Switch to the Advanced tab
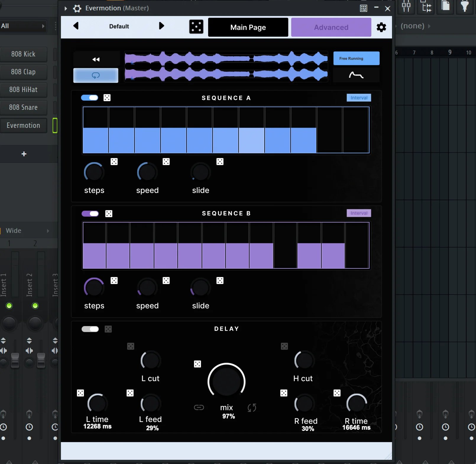The image size is (476, 464). pyautogui.click(x=331, y=27)
